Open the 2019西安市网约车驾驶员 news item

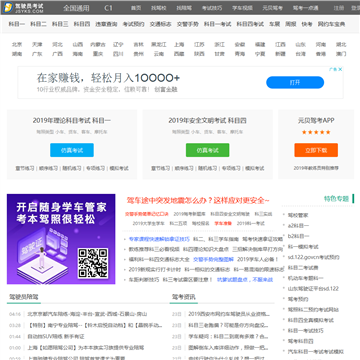(x=229, y=314)
